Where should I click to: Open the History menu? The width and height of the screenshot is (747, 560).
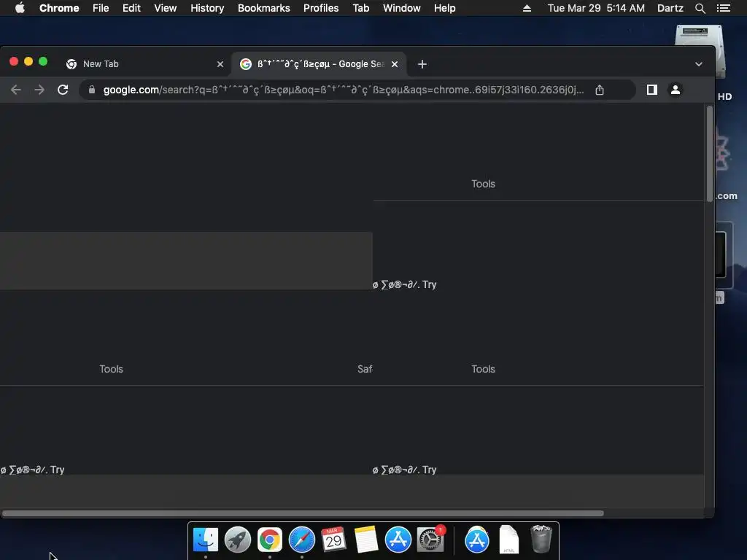pyautogui.click(x=207, y=8)
